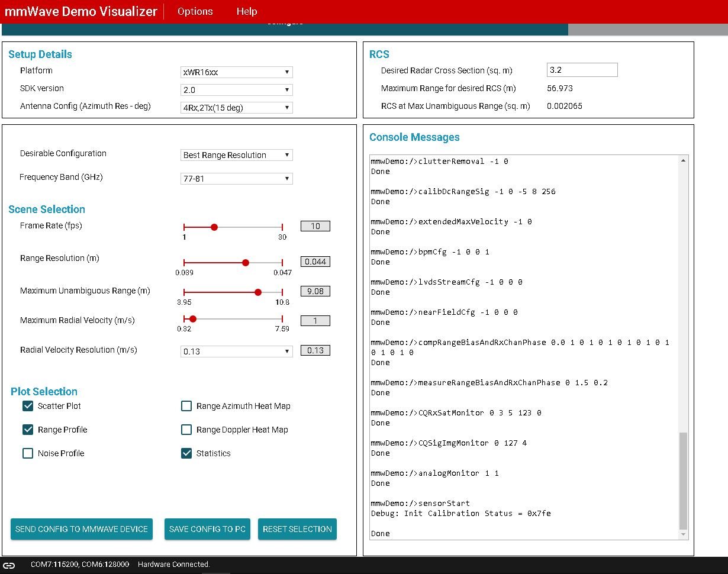Click the Setup Details heading
This screenshot has width=728, height=574.
pyautogui.click(x=40, y=54)
